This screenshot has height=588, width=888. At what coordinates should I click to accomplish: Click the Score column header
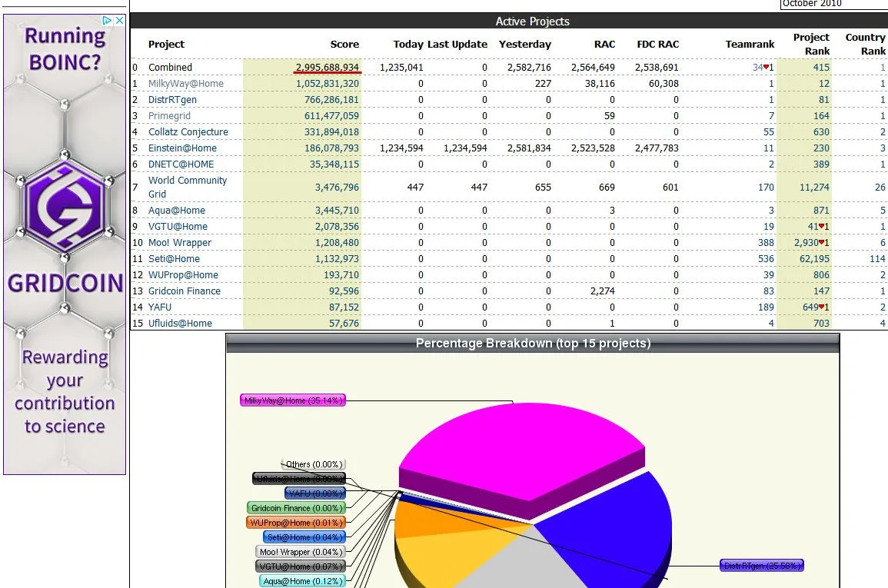coord(344,44)
